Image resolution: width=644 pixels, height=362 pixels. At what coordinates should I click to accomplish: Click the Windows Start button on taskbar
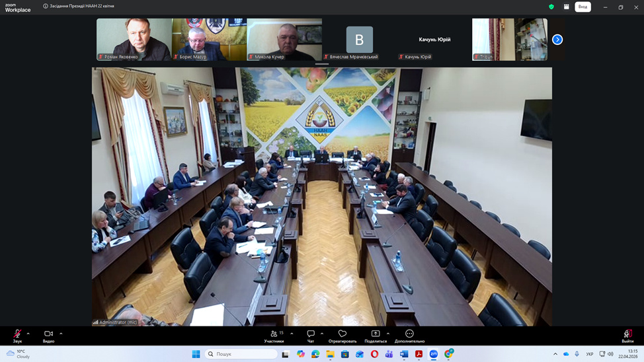tap(196, 354)
